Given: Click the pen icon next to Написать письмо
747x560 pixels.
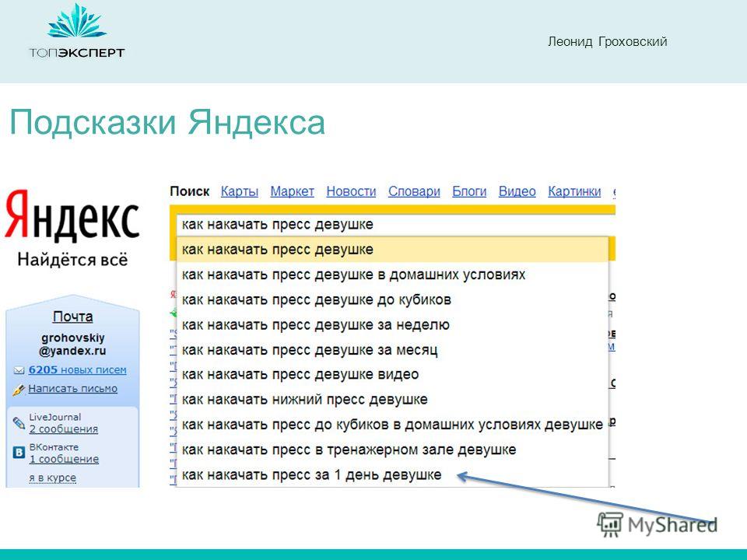Looking at the screenshot, I should [x=19, y=390].
